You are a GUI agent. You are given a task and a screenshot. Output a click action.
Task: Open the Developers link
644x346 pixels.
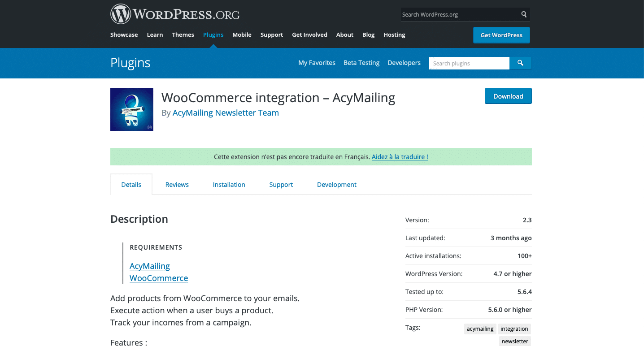[x=404, y=63]
